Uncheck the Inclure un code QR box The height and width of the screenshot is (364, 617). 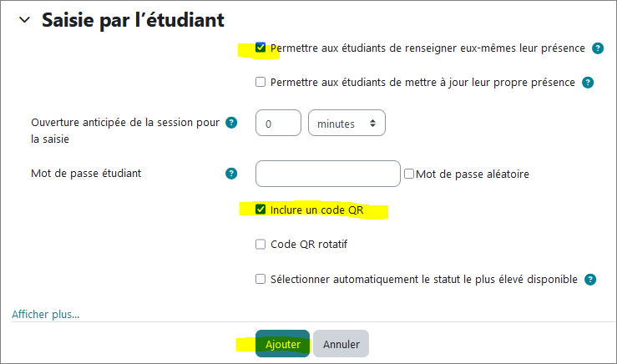click(260, 210)
